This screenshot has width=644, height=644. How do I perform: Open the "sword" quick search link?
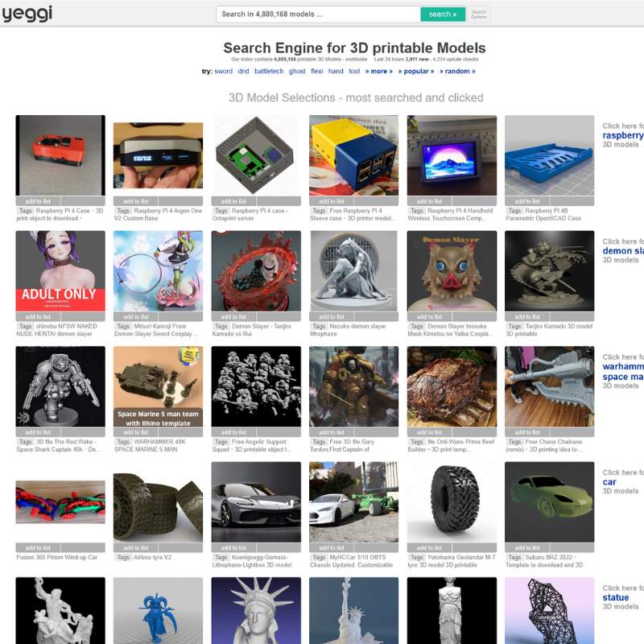click(x=223, y=71)
